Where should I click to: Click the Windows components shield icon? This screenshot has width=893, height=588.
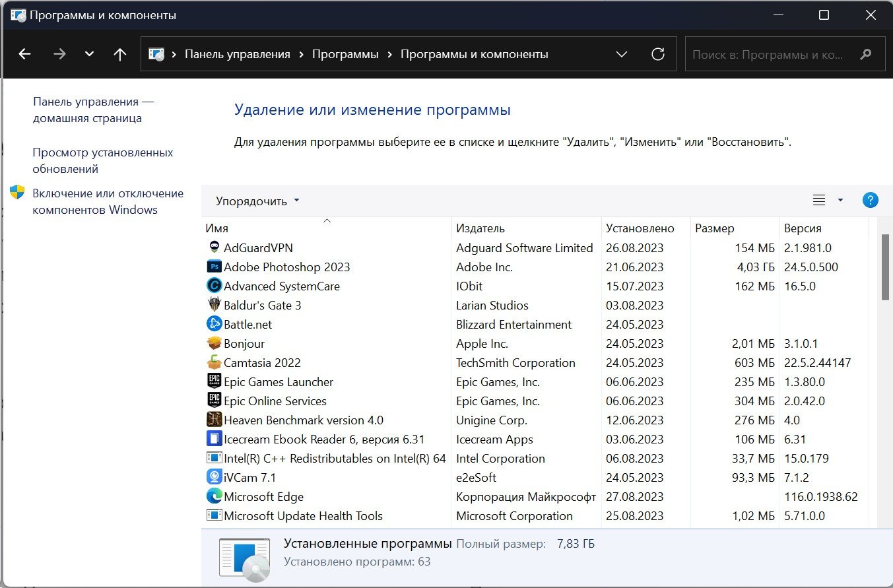coord(17,193)
